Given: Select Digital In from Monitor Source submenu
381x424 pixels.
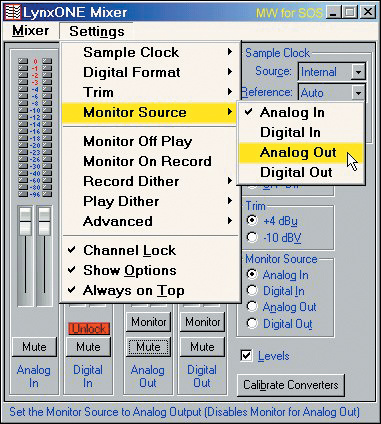Looking at the screenshot, I should (301, 133).
